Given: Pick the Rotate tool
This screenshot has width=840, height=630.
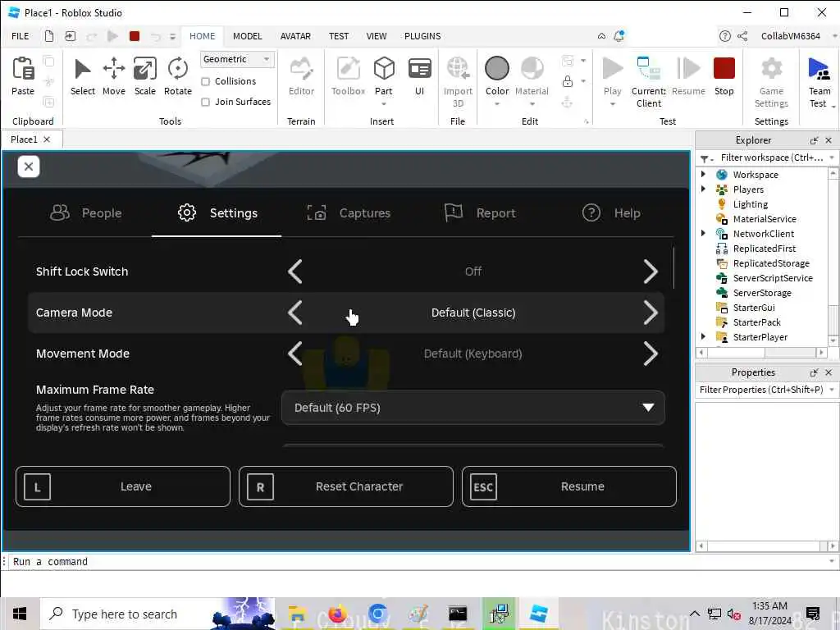Looking at the screenshot, I should [178, 76].
